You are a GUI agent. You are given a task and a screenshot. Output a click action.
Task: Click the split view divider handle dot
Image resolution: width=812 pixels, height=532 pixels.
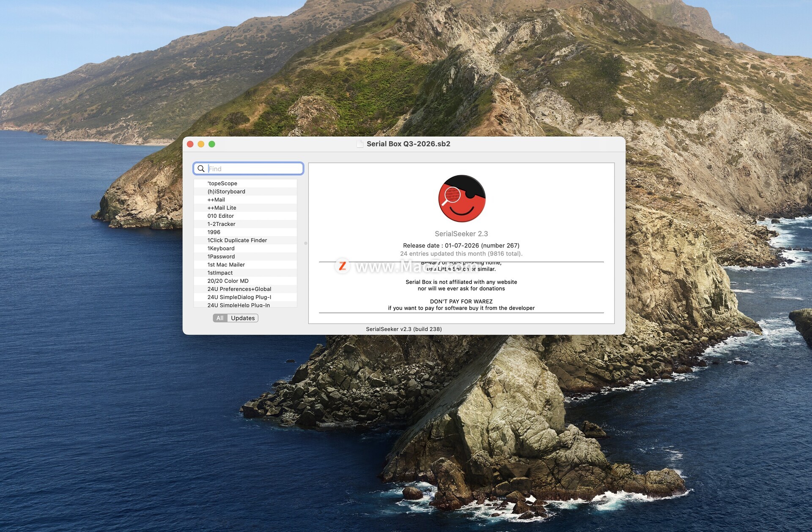pos(306,243)
